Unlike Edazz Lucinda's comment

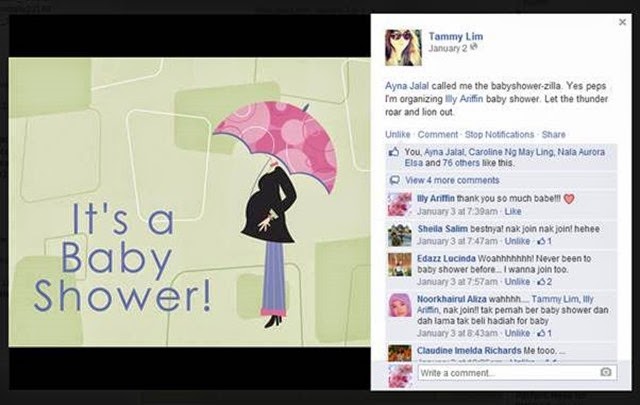tap(517, 282)
